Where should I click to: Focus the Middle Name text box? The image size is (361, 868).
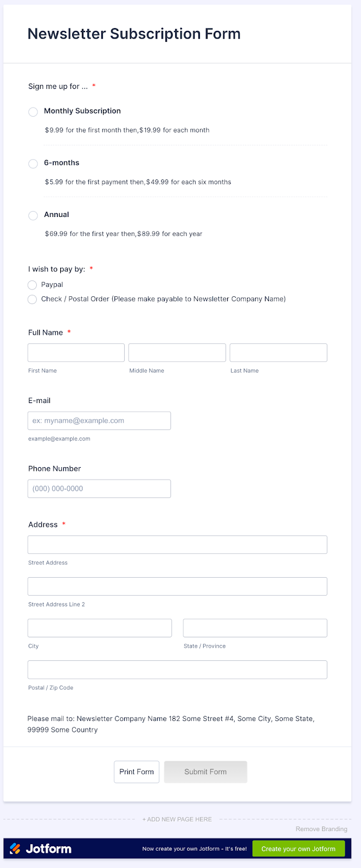pos(177,353)
